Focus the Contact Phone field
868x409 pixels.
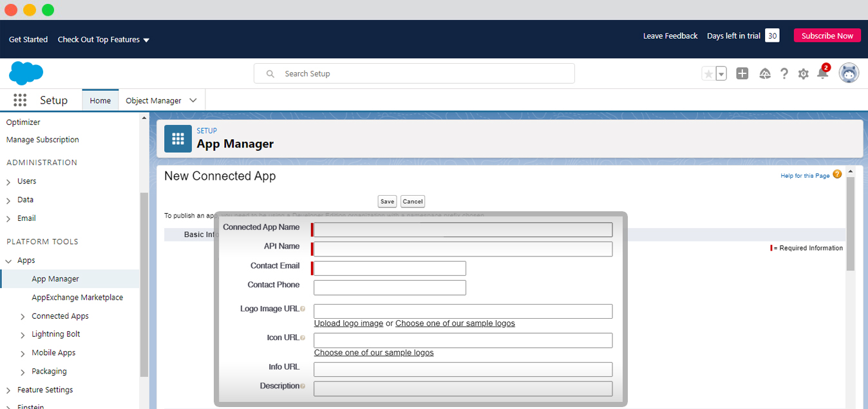(390, 288)
